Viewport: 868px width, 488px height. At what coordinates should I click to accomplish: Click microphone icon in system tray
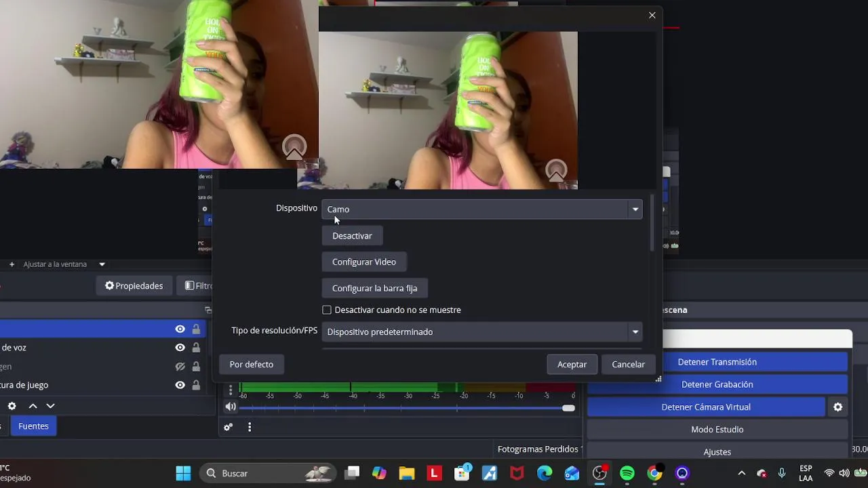[x=782, y=473]
